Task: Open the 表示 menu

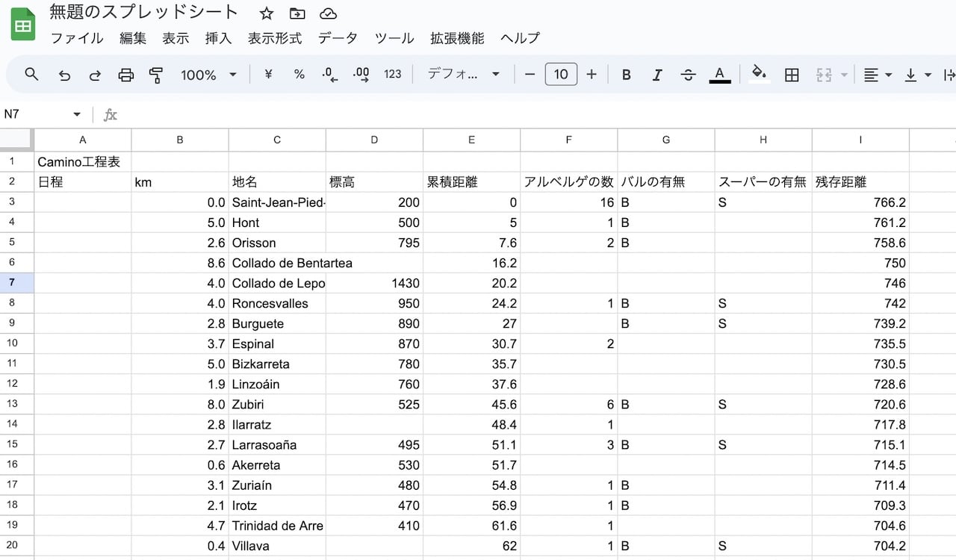Action: click(x=176, y=38)
